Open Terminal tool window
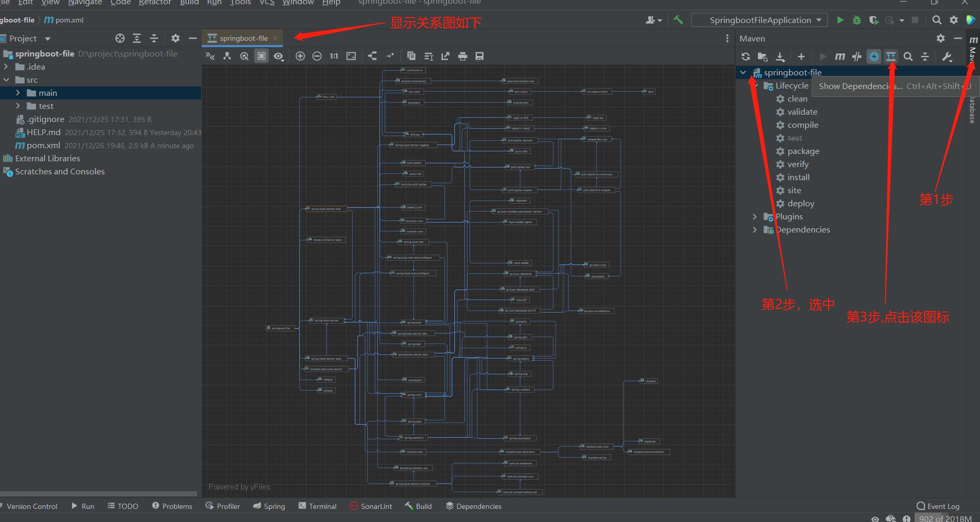980x522 pixels. (317, 506)
